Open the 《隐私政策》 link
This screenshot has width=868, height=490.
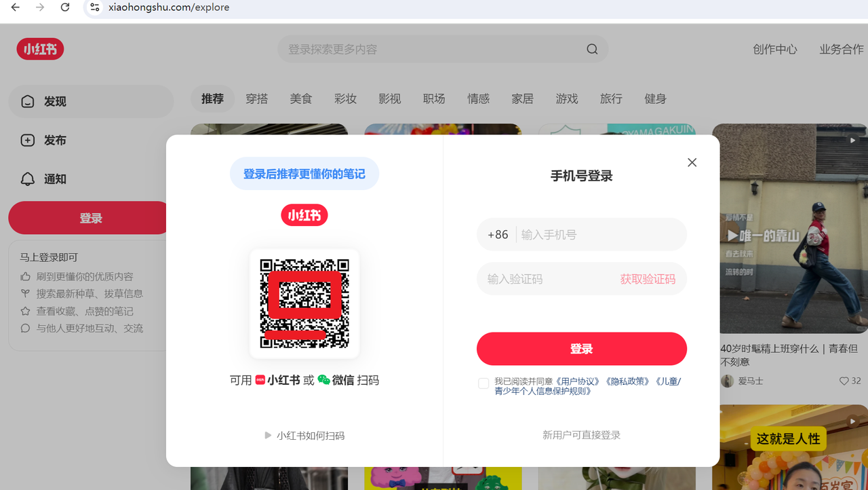(x=628, y=381)
